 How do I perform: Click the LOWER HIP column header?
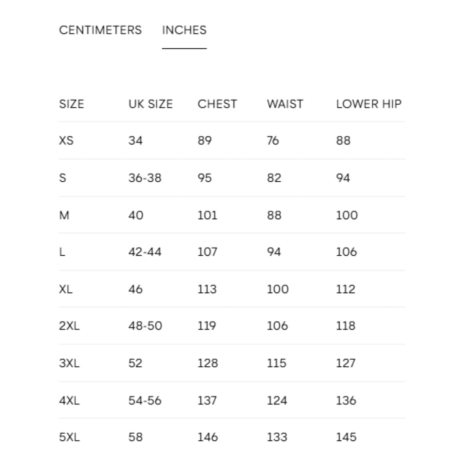(369, 104)
